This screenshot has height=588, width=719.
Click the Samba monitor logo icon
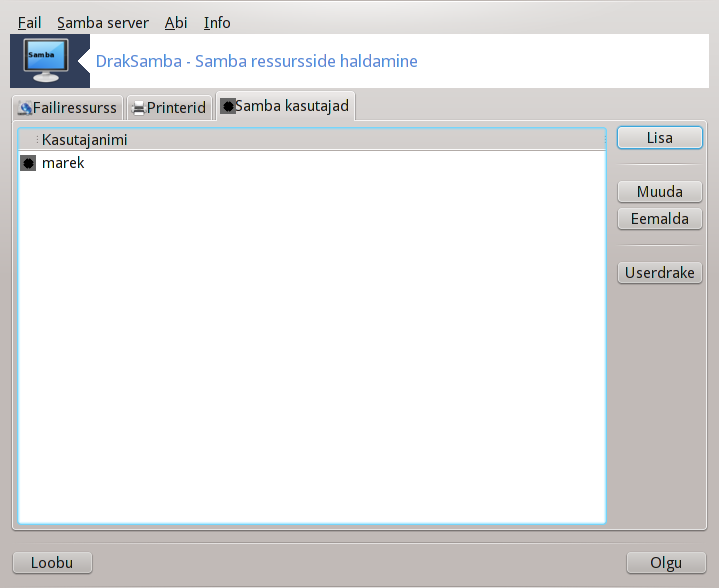coord(46,60)
